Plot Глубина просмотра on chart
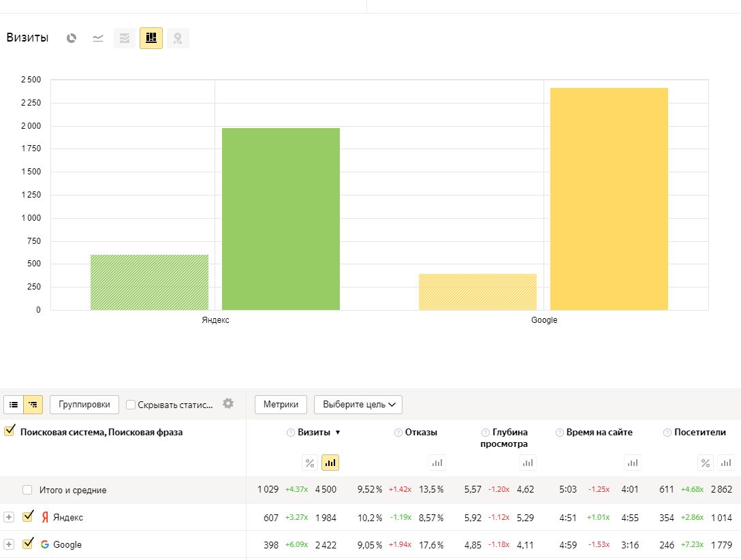 tap(527, 463)
